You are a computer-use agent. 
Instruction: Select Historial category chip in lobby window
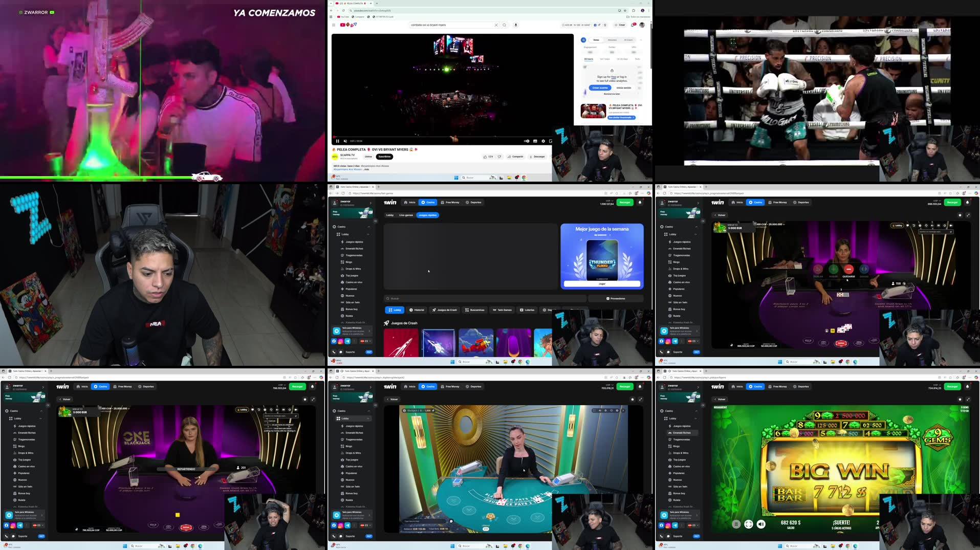[x=417, y=310]
